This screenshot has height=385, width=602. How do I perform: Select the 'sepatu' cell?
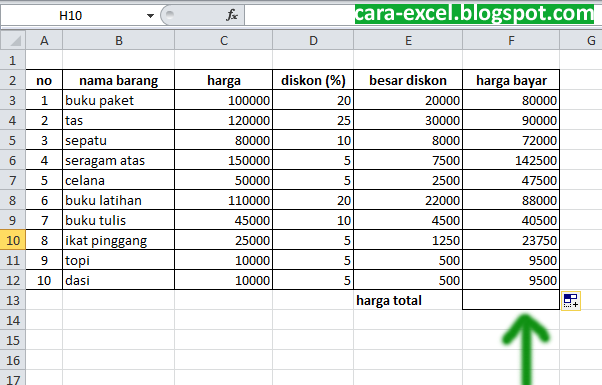point(119,140)
